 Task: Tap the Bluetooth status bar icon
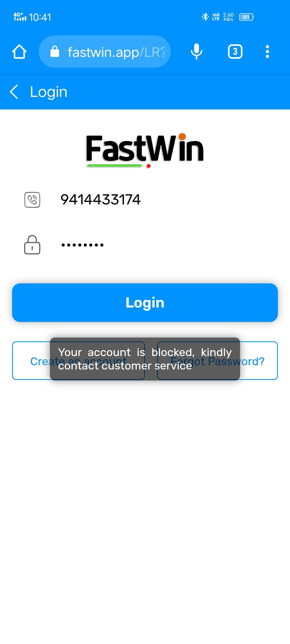[205, 17]
